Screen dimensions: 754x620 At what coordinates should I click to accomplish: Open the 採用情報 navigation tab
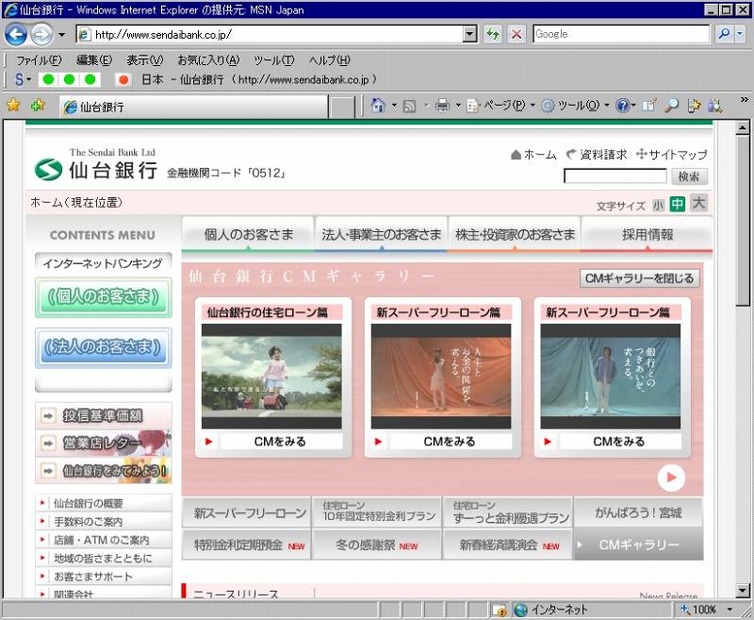[647, 234]
